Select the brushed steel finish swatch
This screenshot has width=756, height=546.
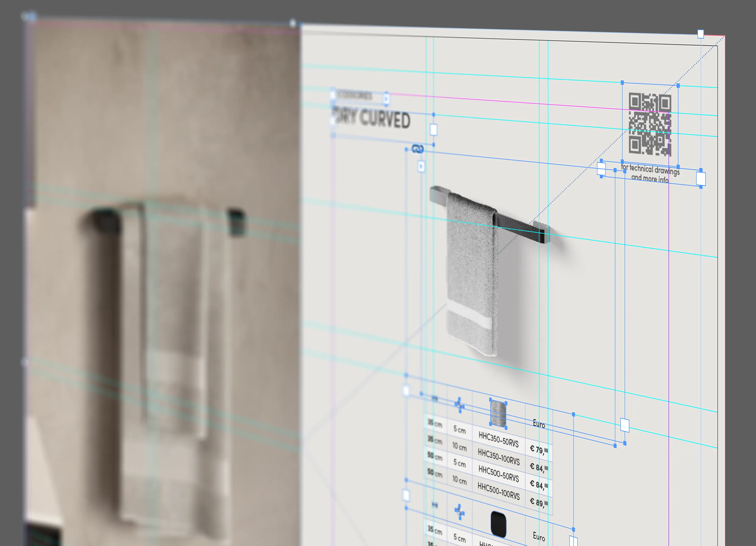(x=498, y=414)
